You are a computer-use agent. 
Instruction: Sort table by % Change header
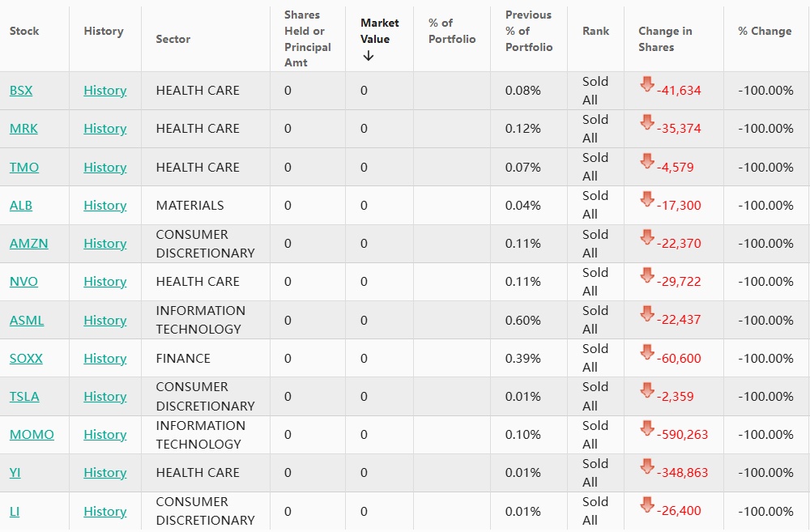[765, 31]
